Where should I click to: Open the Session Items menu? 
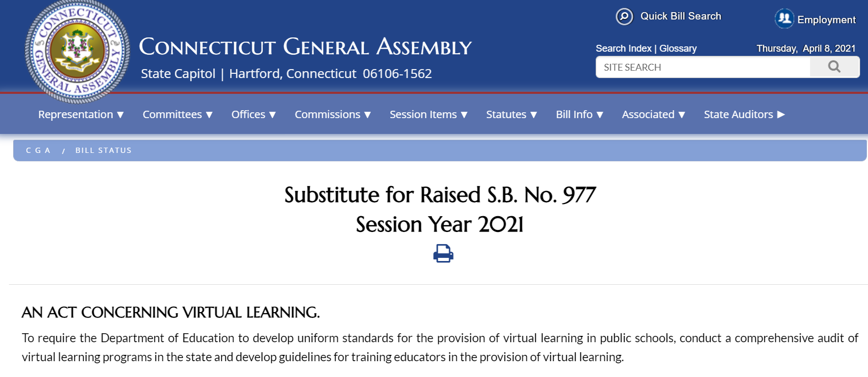428,114
